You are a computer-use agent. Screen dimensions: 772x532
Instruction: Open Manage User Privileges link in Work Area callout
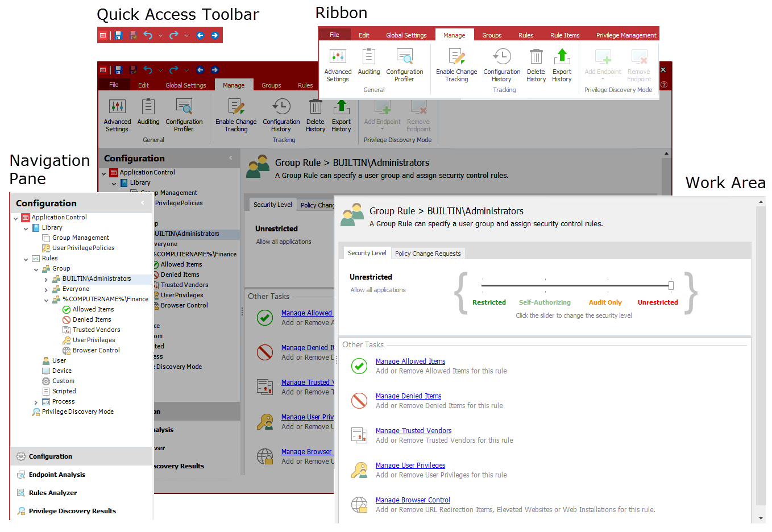pyautogui.click(x=410, y=465)
